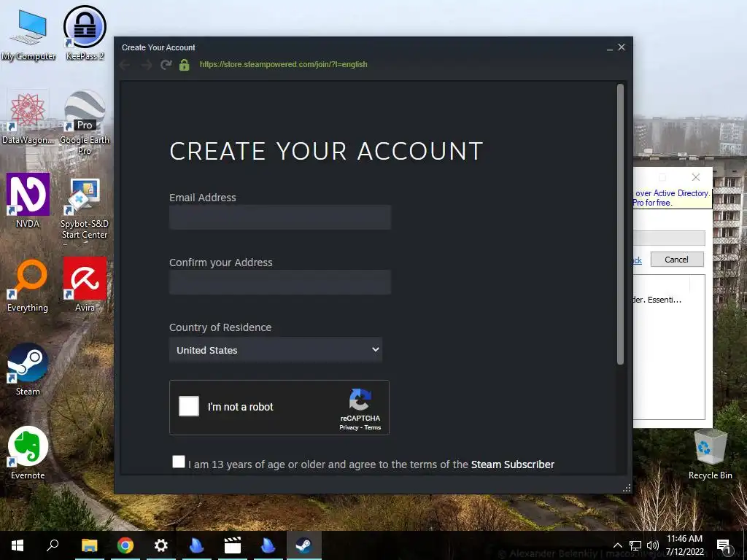747x560 pixels.
Task: Click Cancel in the background dialog
Action: tap(676, 260)
